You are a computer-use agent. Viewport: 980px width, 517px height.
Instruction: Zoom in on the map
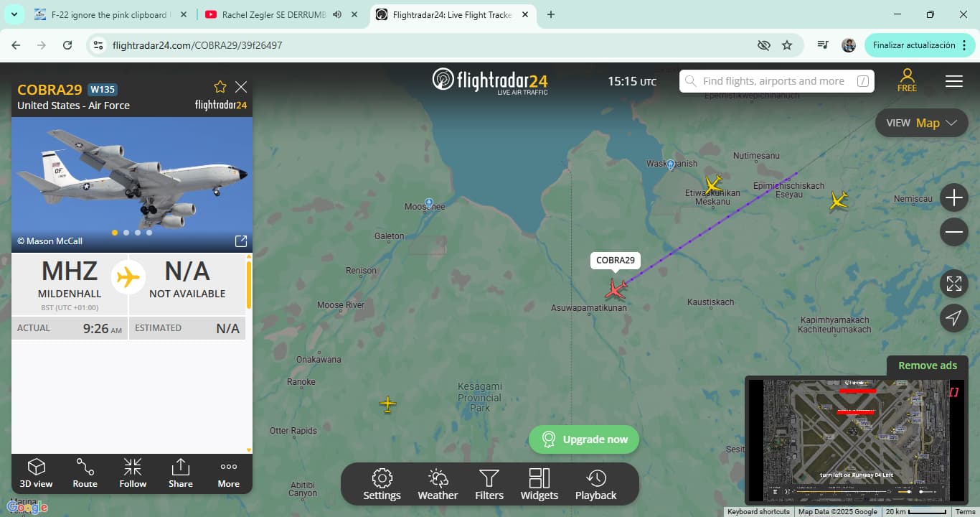click(x=954, y=197)
